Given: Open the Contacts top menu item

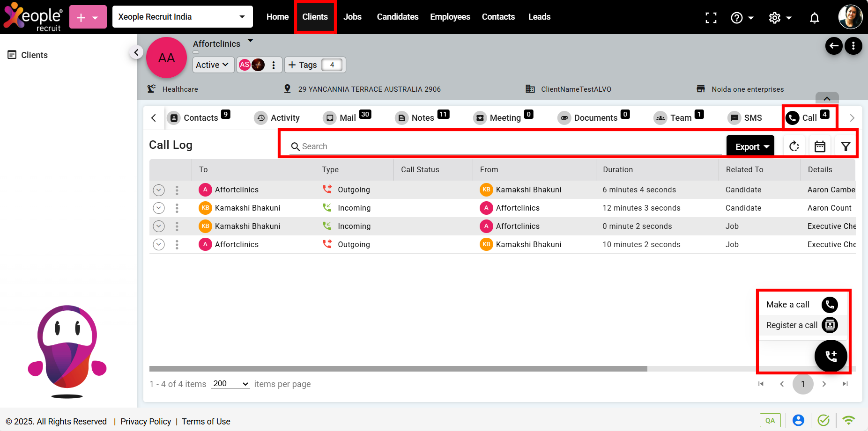Looking at the screenshot, I should tap(498, 17).
